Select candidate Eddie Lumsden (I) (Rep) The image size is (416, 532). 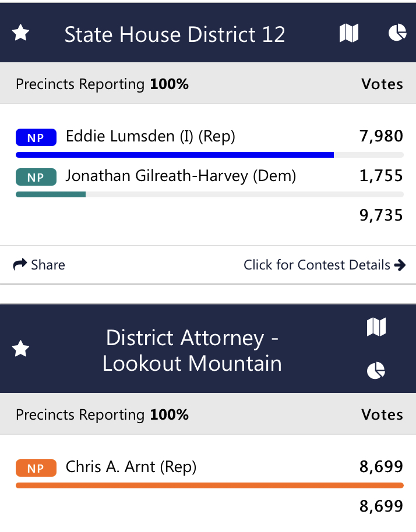coord(150,136)
